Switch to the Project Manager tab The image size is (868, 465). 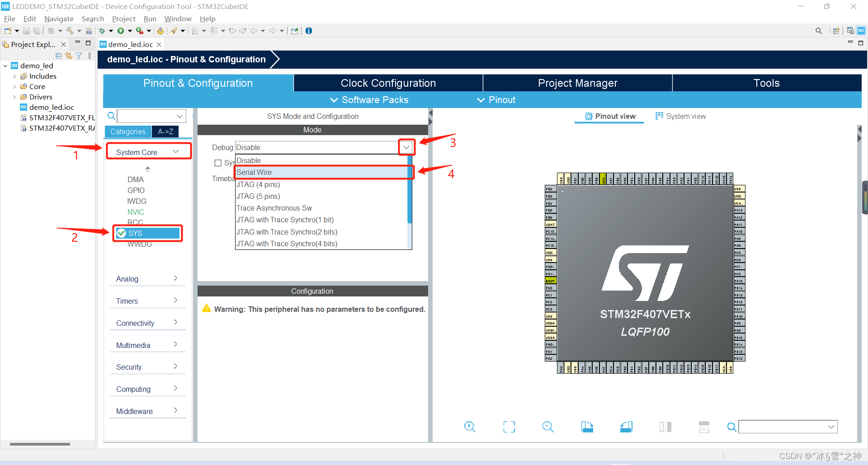pos(577,83)
